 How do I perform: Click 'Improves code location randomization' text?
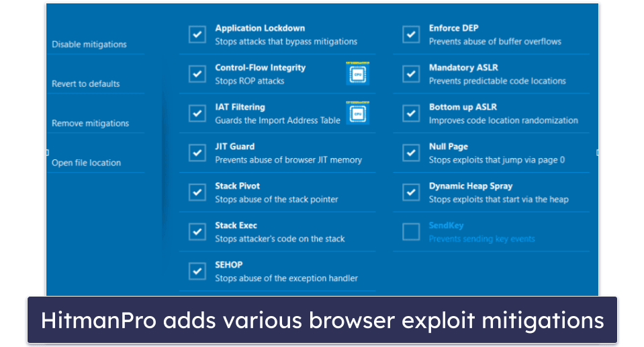(x=504, y=120)
